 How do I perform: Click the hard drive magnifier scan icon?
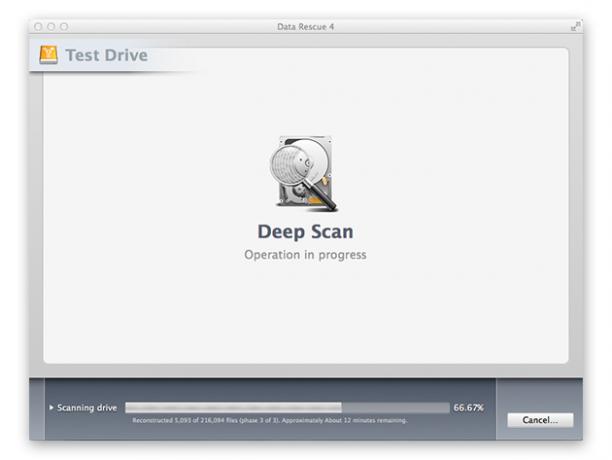[x=304, y=174]
